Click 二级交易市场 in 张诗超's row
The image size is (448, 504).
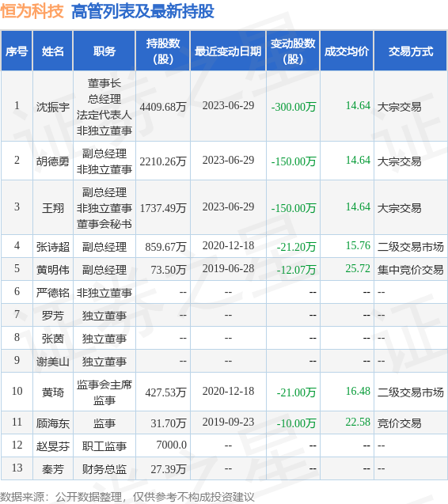[x=410, y=247]
